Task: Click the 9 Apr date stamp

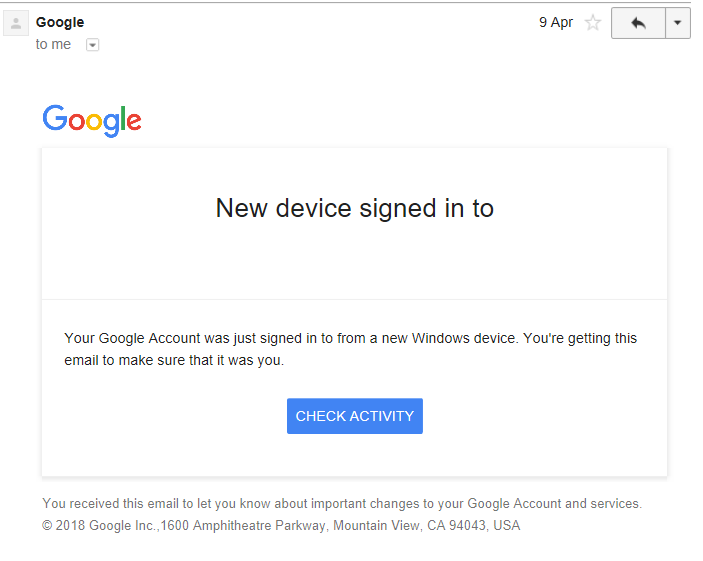Action: [x=556, y=22]
